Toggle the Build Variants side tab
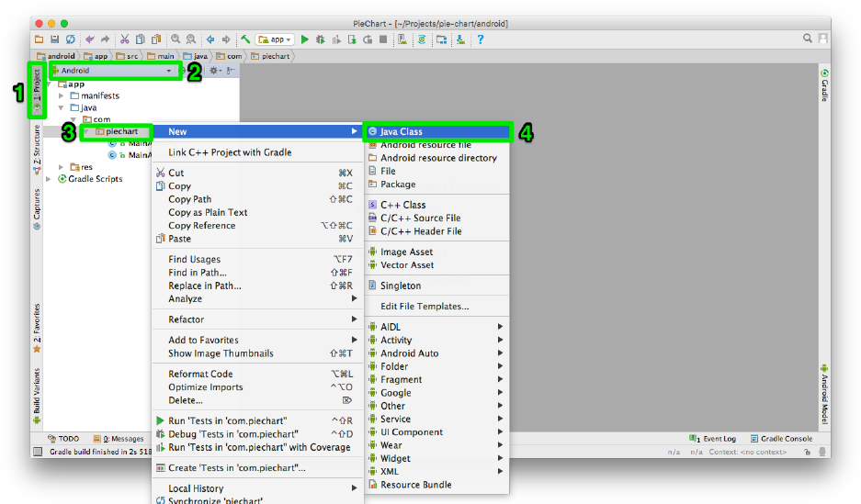861x504 pixels. (37, 396)
